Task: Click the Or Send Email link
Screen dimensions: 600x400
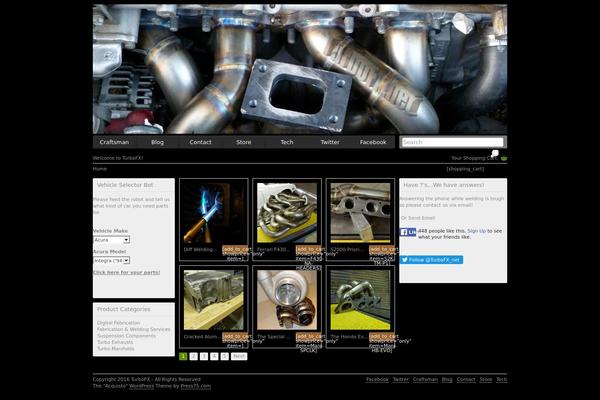Action: pyautogui.click(x=418, y=218)
